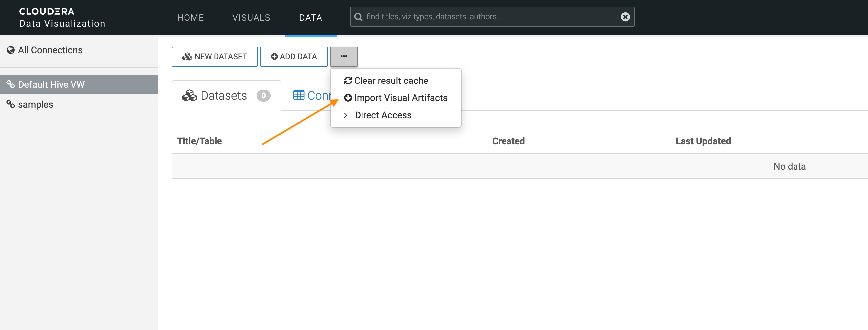
Task: Click the ADD DATA button
Action: (x=293, y=56)
